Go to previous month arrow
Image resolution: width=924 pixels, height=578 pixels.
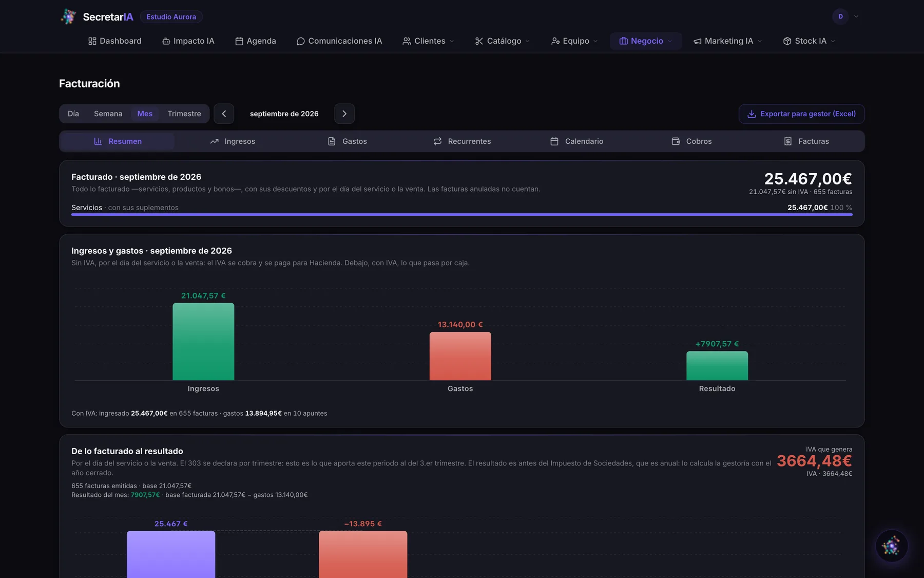(224, 114)
